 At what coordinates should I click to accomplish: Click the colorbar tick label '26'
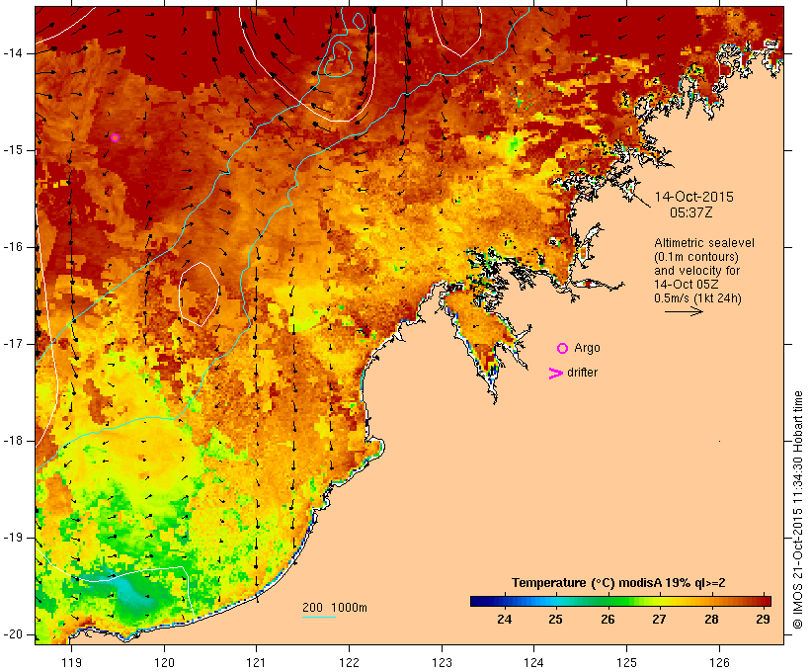(608, 620)
